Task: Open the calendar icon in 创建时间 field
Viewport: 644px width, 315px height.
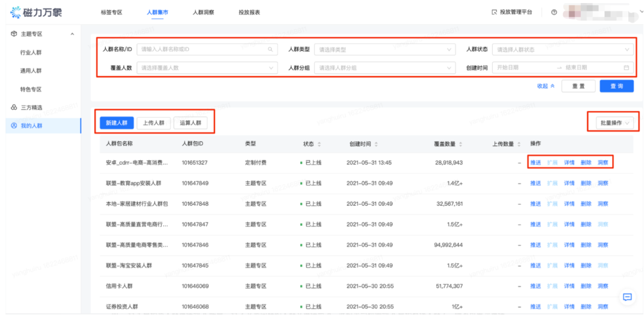Action: coord(626,68)
